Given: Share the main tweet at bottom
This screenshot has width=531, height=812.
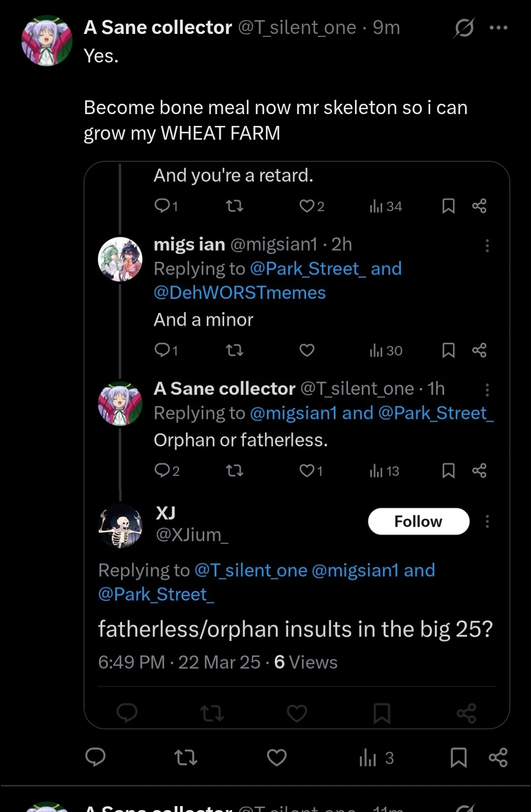Looking at the screenshot, I should tap(498, 757).
